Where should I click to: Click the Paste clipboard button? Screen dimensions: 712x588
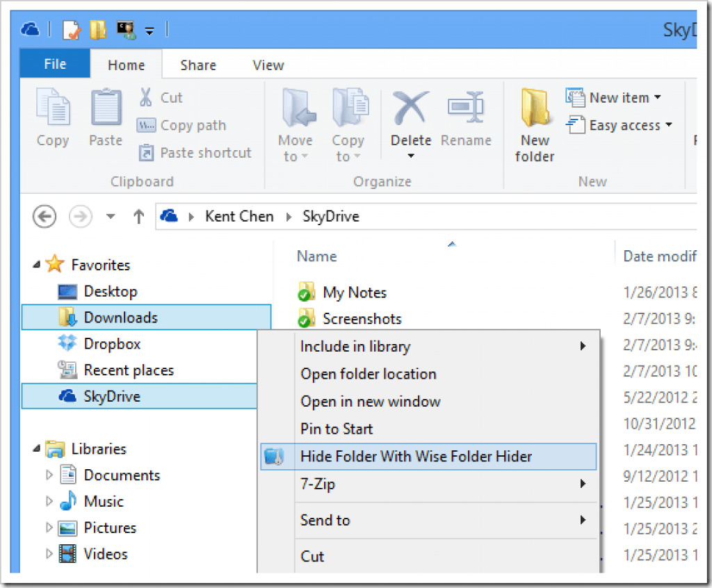[x=106, y=117]
